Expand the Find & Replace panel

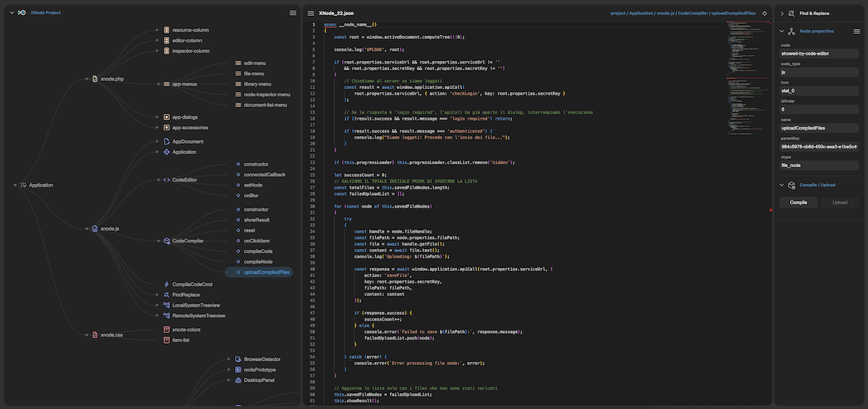click(x=782, y=13)
